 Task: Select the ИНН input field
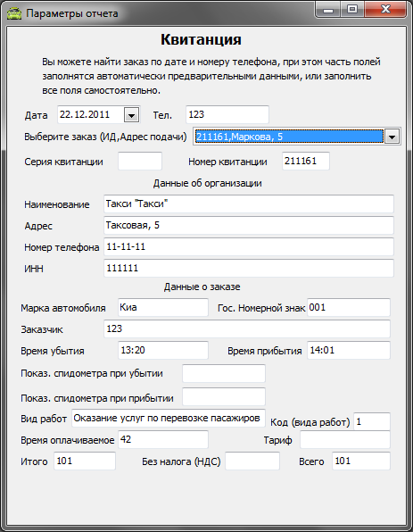click(249, 268)
